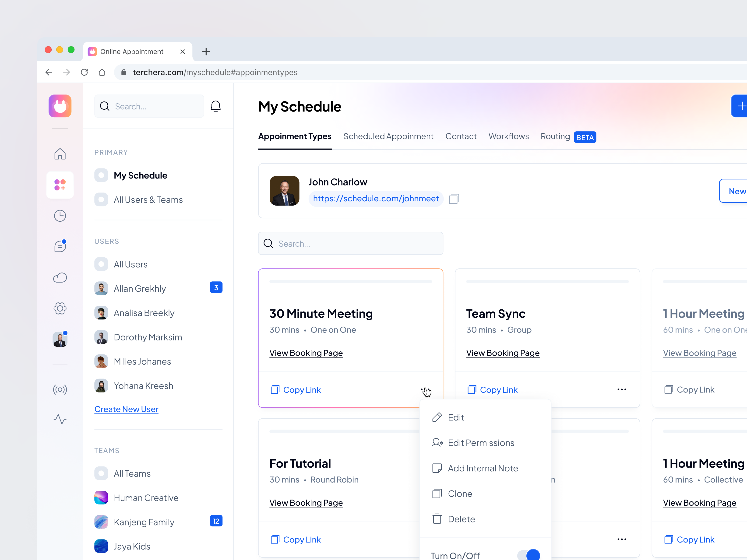This screenshot has height=560, width=747.
Task: Open the three-dot menu on bottom 1 Hour Meeting card
Action: 622,539
